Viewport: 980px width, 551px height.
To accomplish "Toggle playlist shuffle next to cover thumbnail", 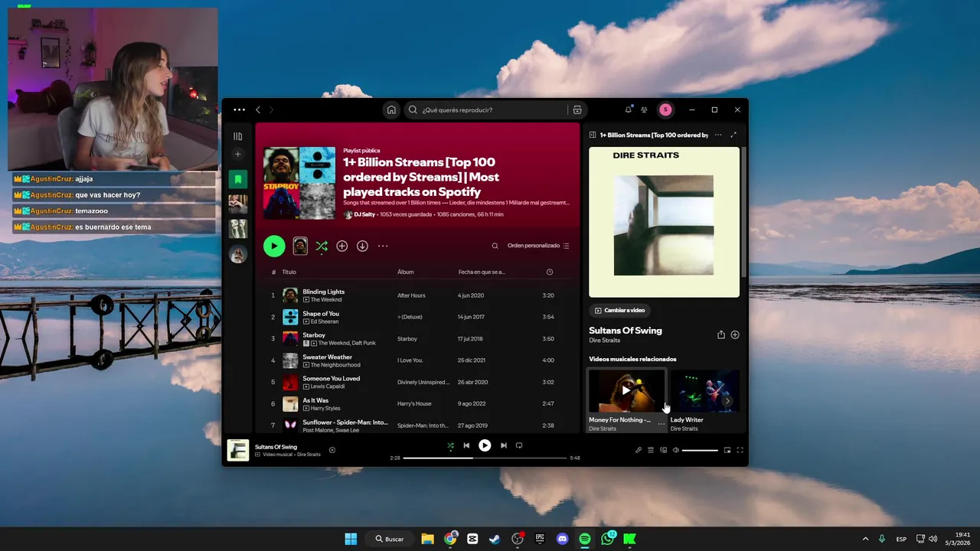I will (x=322, y=246).
